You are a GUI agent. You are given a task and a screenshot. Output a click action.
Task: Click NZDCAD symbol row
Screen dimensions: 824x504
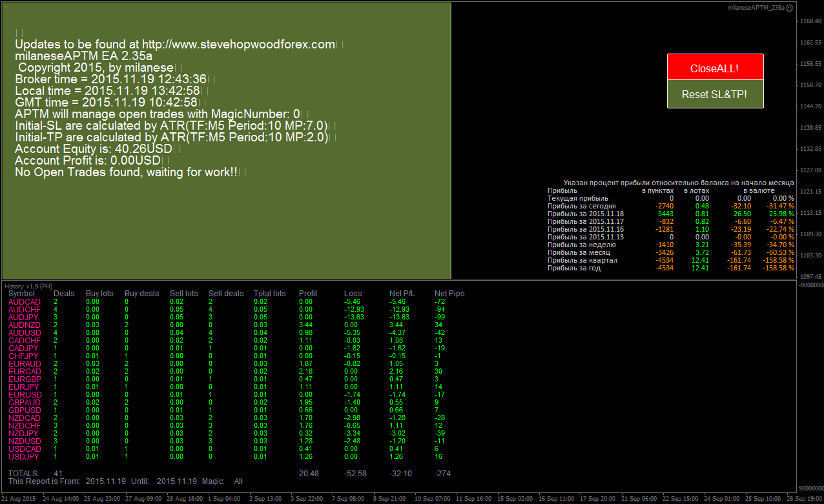[24, 418]
